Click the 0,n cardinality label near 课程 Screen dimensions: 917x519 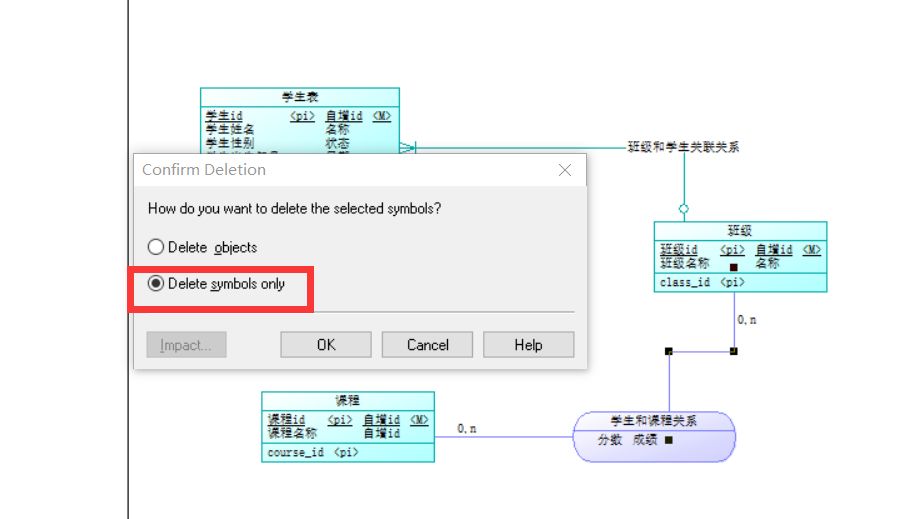466,429
